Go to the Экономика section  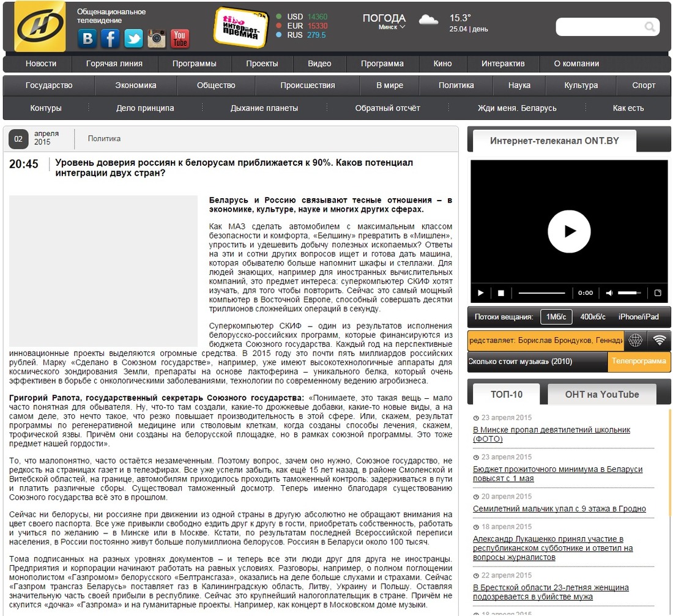136,86
